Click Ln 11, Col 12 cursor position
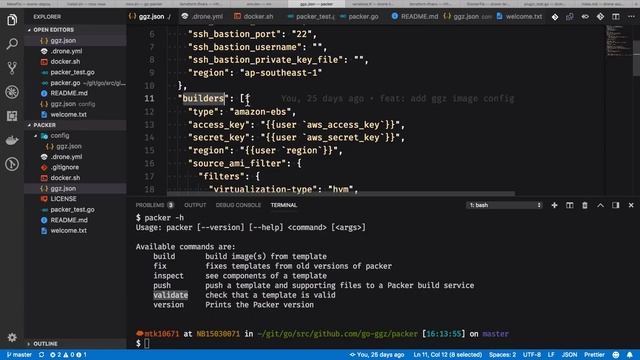Viewport: 640px width, 360px height. (448, 355)
